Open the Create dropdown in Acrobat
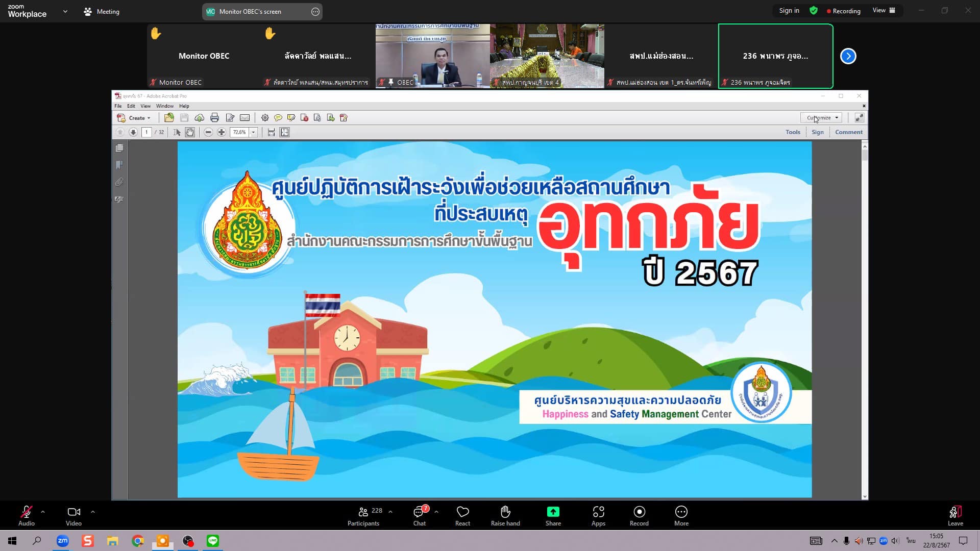 point(134,118)
